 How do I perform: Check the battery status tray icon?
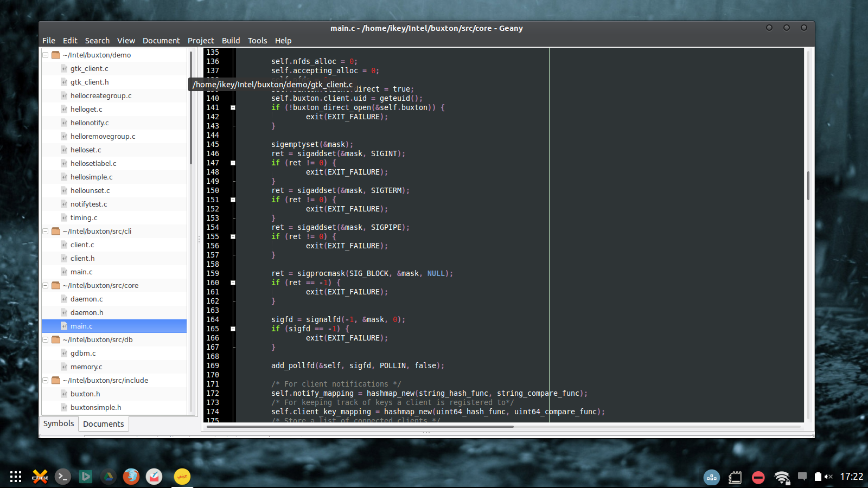(818, 477)
